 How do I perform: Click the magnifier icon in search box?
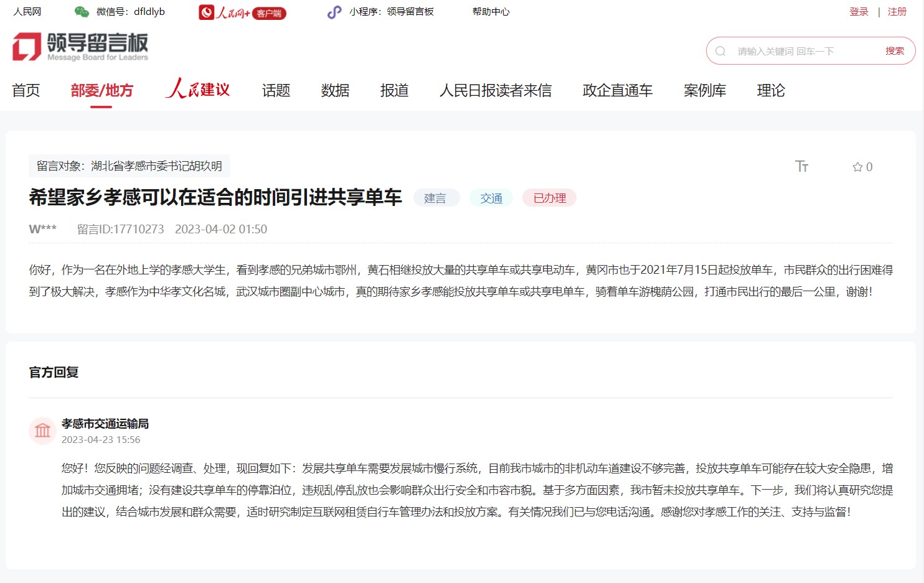[x=720, y=51]
